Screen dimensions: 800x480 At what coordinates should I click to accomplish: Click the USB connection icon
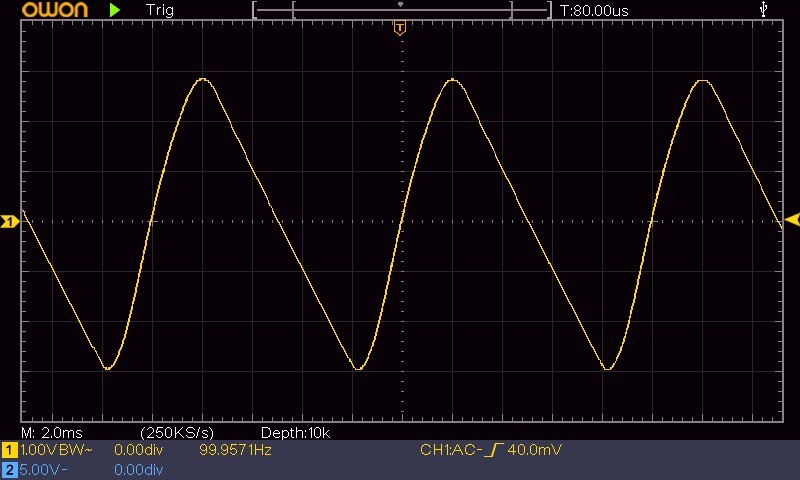pos(763,9)
